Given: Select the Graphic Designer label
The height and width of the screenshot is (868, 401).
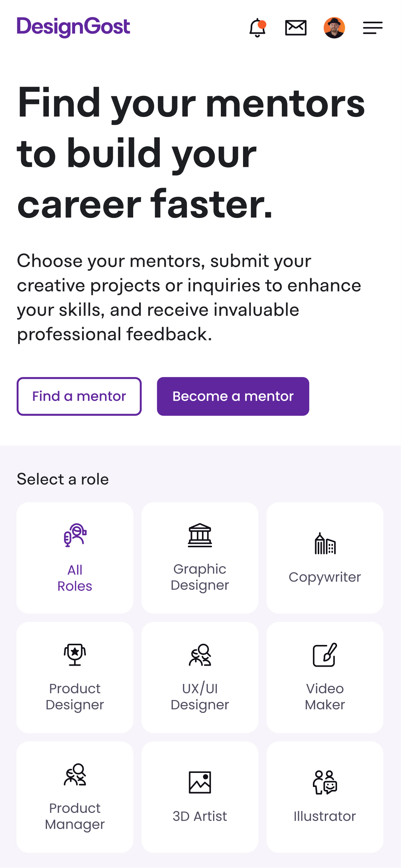Looking at the screenshot, I should (200, 577).
